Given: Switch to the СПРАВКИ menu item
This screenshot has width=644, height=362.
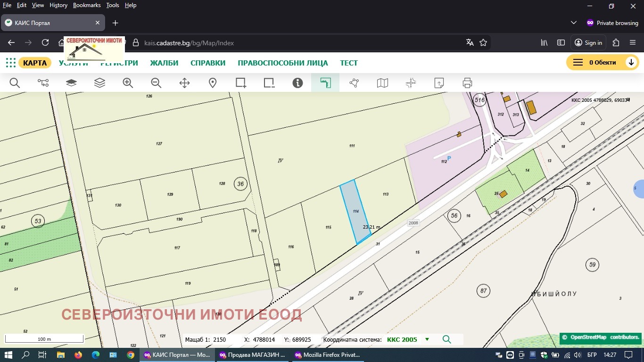Looking at the screenshot, I should click(x=207, y=63).
